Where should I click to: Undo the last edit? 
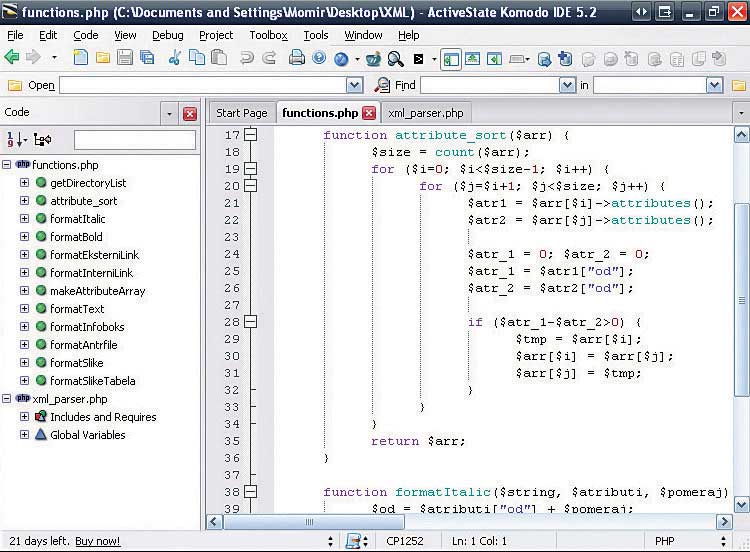[x=247, y=58]
